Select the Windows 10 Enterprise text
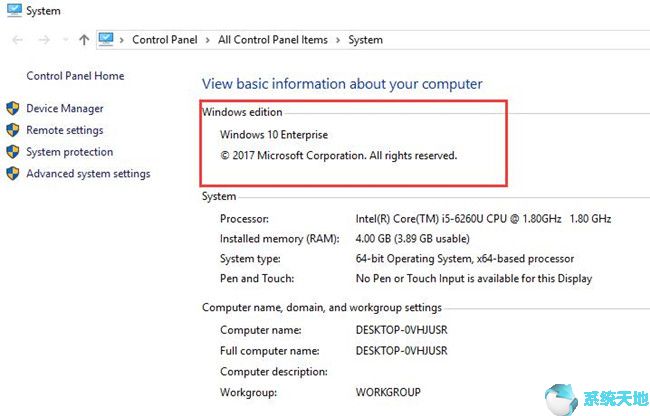650x416 pixels. pyautogui.click(x=274, y=135)
